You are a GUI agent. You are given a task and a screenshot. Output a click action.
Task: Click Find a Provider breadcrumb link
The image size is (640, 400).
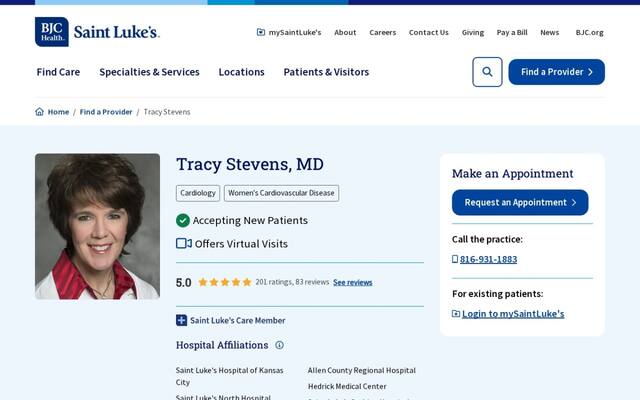(x=106, y=112)
